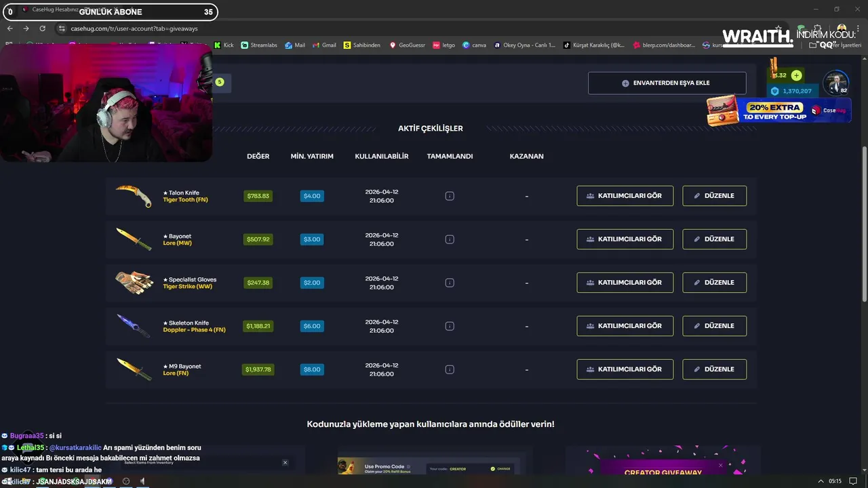Click the $6.00 minimum deposit badge
The width and height of the screenshot is (868, 488).
click(x=312, y=326)
